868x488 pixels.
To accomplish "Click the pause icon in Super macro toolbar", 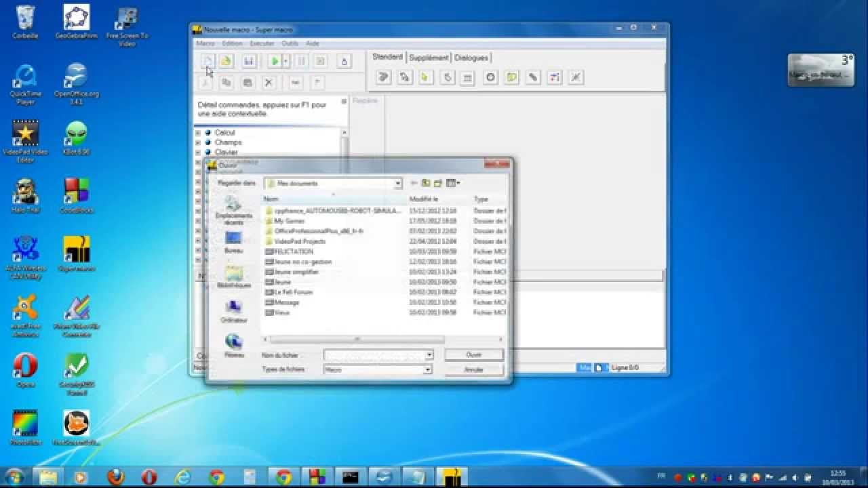I will [x=301, y=61].
